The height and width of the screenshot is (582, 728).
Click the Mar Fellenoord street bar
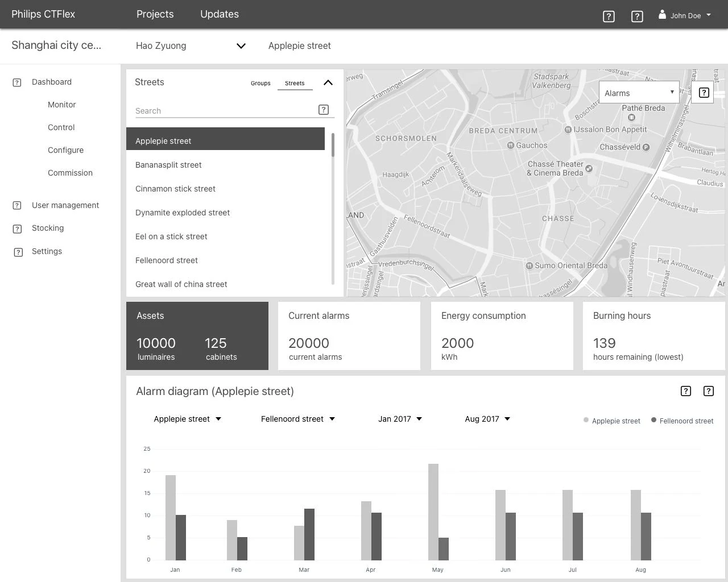click(309, 534)
